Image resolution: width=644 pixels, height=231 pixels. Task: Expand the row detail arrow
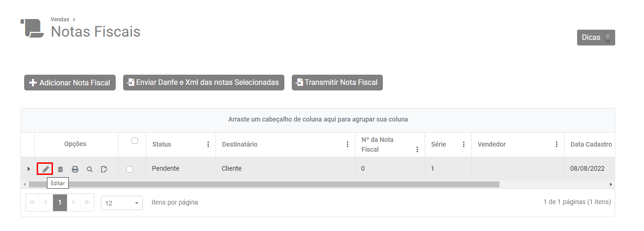coord(28,169)
